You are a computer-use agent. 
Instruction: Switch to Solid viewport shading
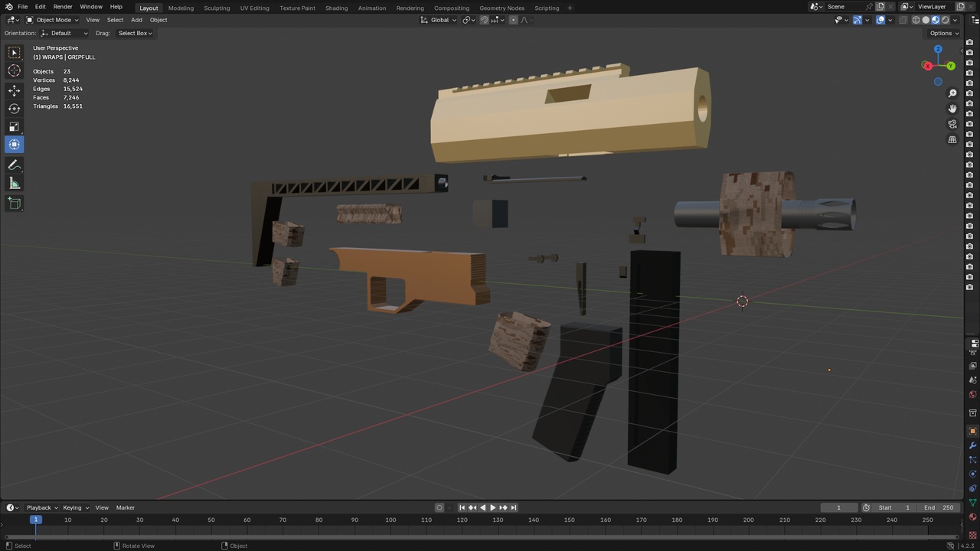[926, 20]
